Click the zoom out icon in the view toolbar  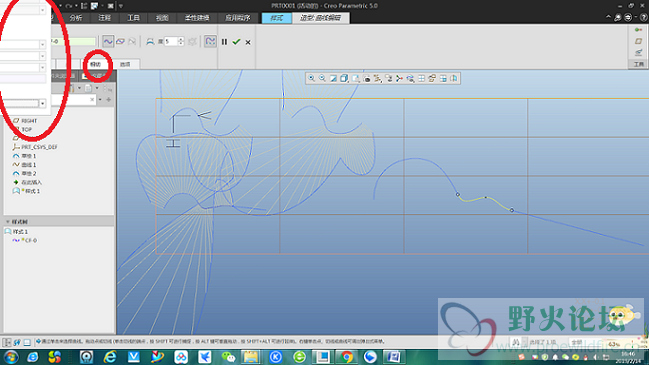click(x=322, y=78)
